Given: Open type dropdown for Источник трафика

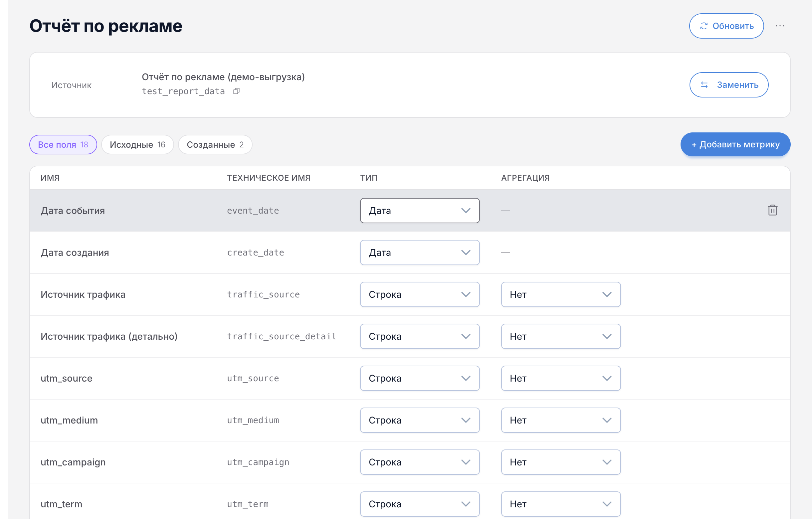Looking at the screenshot, I should 420,294.
